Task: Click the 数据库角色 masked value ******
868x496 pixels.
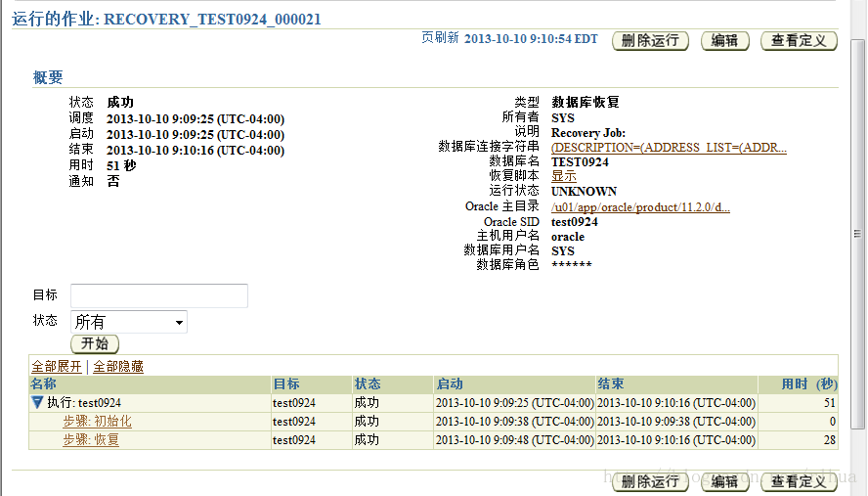Action: (x=572, y=264)
